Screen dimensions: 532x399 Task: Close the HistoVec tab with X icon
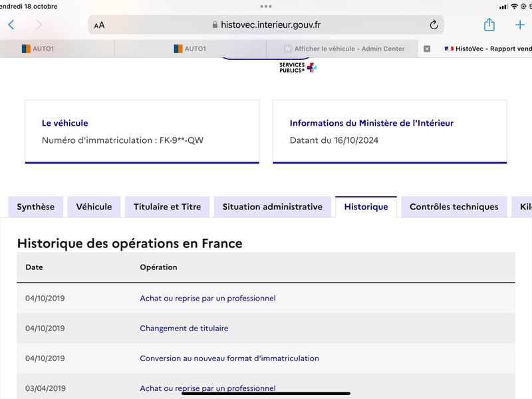427,49
